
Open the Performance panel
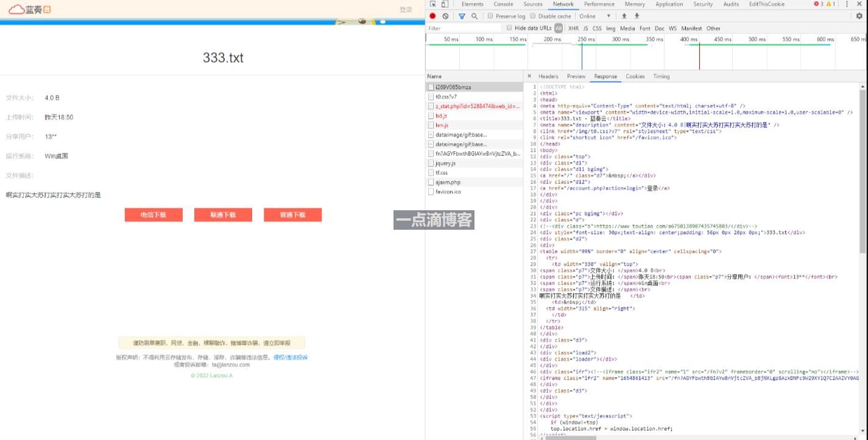click(x=599, y=4)
